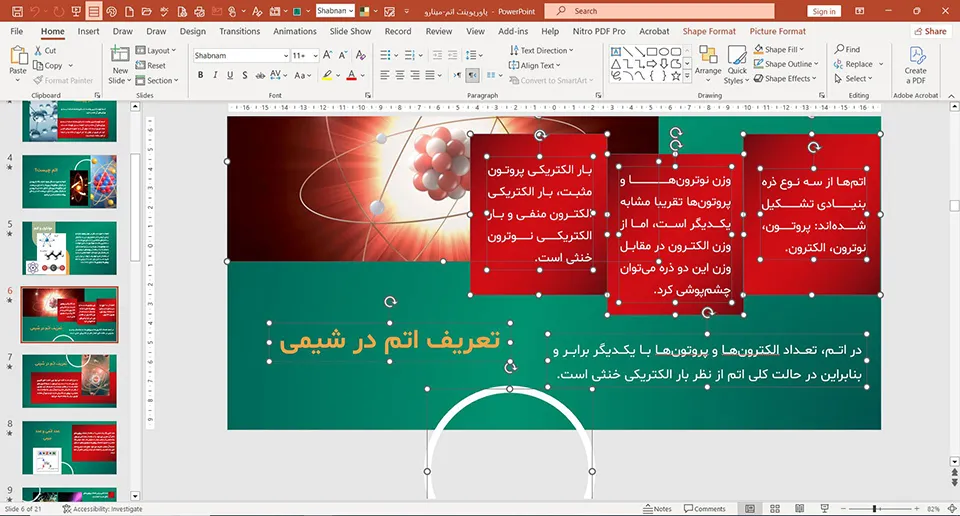The height and width of the screenshot is (516, 960).
Task: Fit slide to current window icon
Action: pyautogui.click(x=951, y=509)
